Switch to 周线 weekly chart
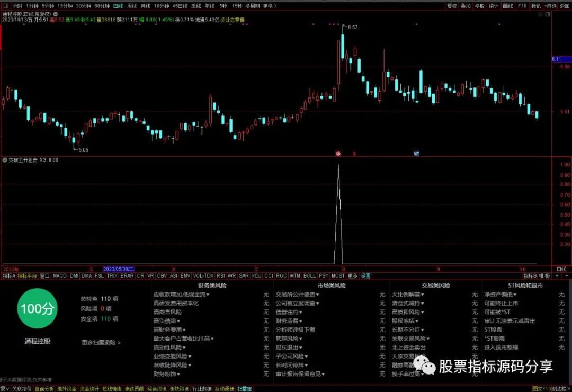 131,6
